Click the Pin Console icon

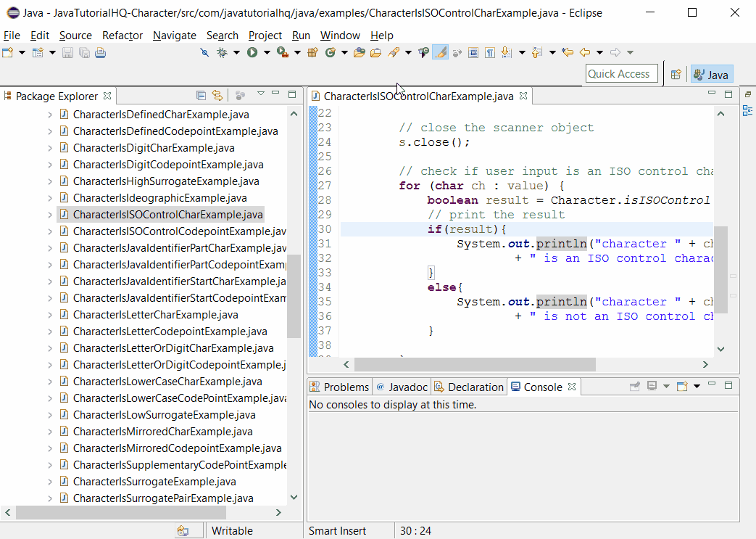635,386
